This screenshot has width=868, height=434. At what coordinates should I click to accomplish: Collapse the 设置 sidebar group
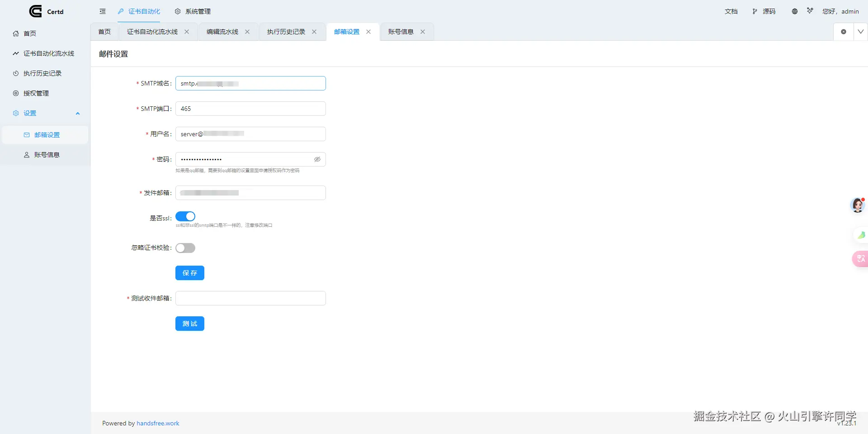45,113
